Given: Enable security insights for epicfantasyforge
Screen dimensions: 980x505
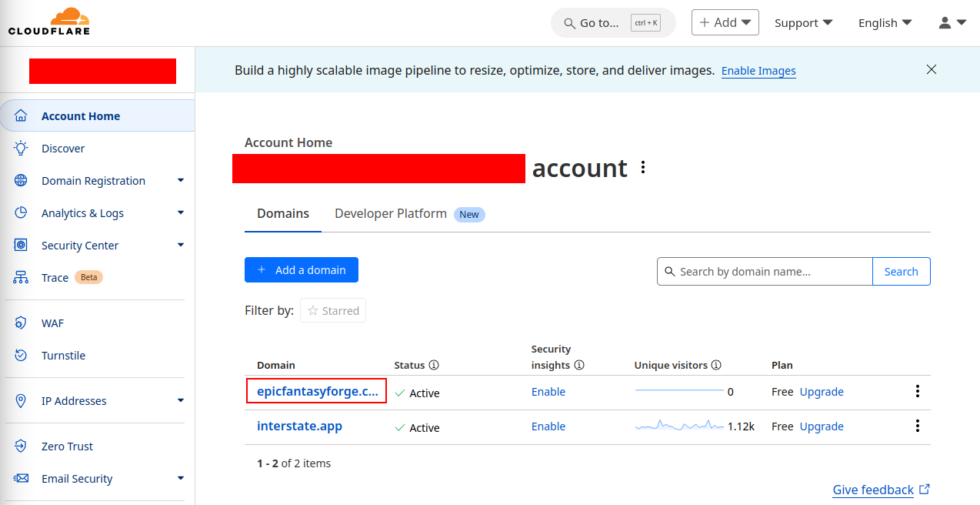Looking at the screenshot, I should (x=548, y=392).
